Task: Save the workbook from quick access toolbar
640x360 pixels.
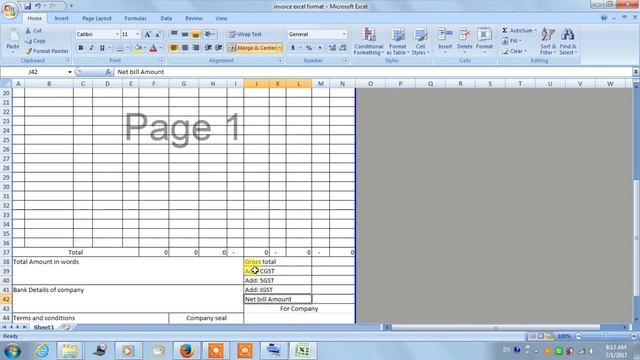Action: click(27, 6)
